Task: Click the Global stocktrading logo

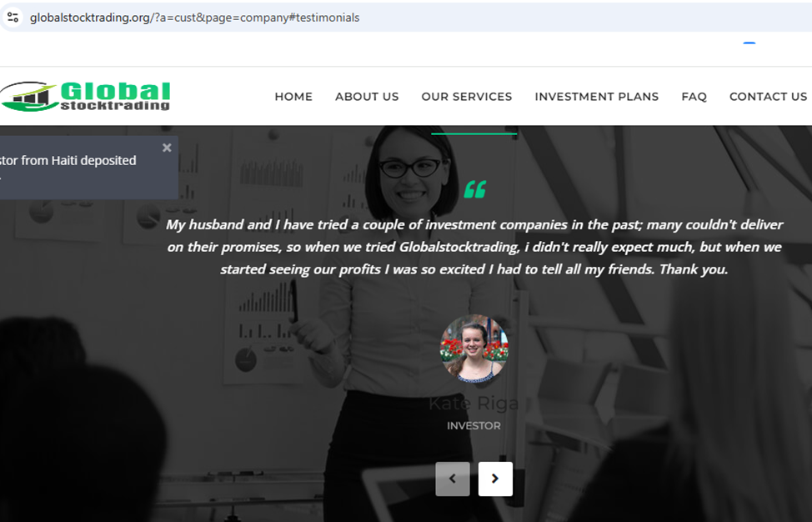Action: pos(85,97)
